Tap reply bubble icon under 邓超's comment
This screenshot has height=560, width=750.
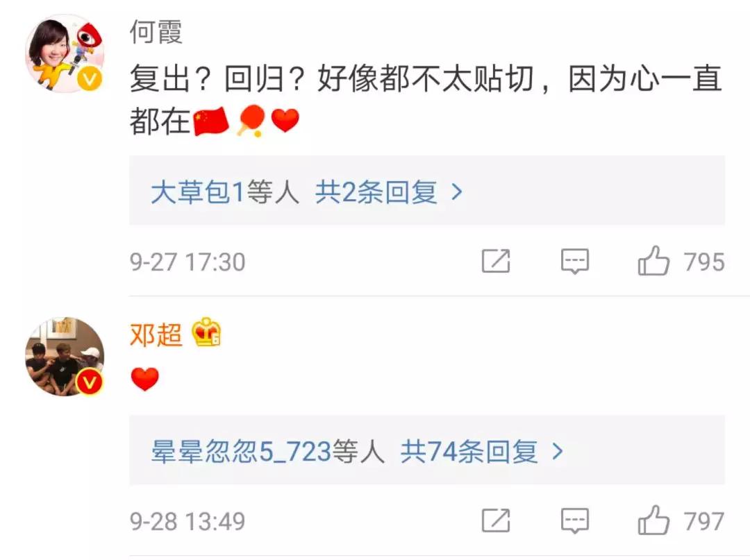574,520
